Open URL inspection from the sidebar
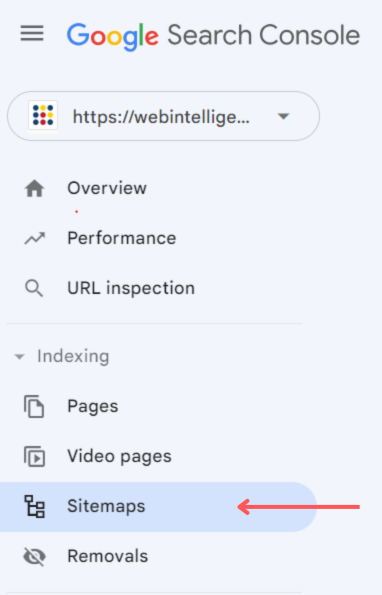This screenshot has height=595, width=382. click(131, 288)
